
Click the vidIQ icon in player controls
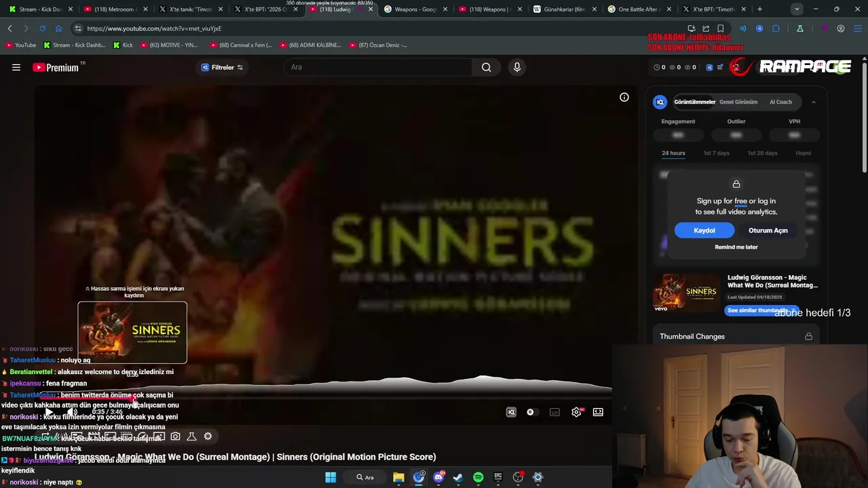click(511, 412)
